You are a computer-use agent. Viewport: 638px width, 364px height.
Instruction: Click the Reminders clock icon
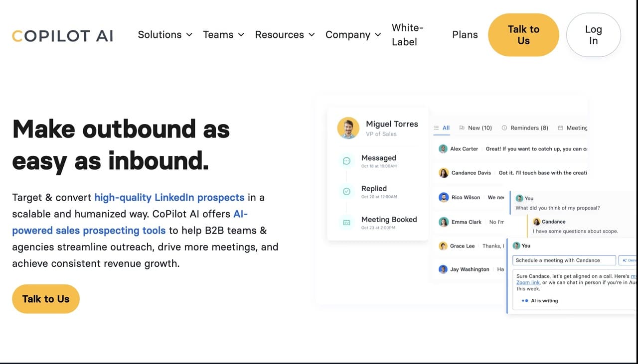[504, 128]
